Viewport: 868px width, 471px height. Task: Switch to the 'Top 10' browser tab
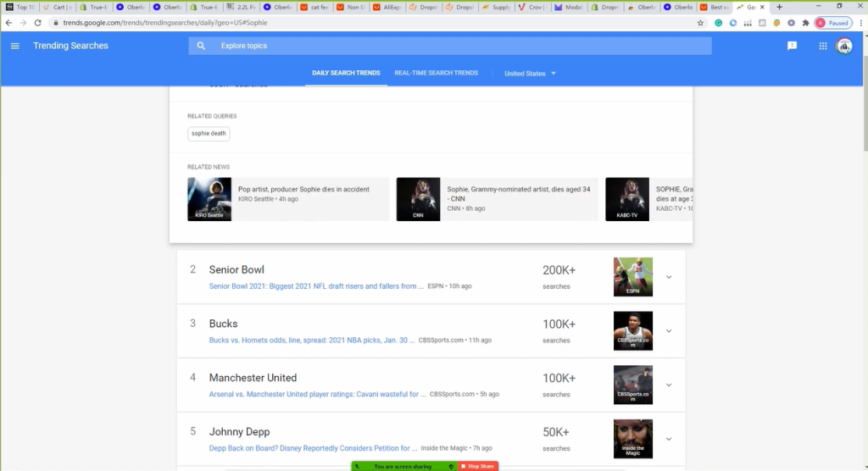click(x=20, y=7)
